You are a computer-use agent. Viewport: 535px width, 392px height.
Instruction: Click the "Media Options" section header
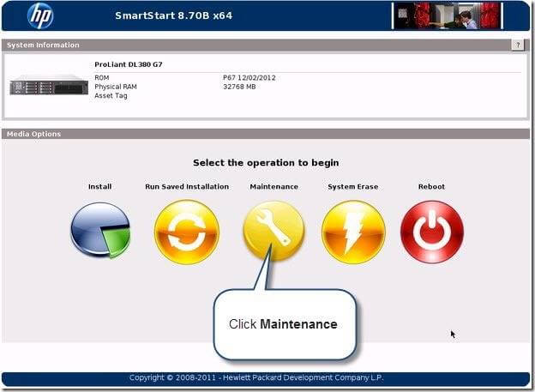pyautogui.click(x=33, y=134)
